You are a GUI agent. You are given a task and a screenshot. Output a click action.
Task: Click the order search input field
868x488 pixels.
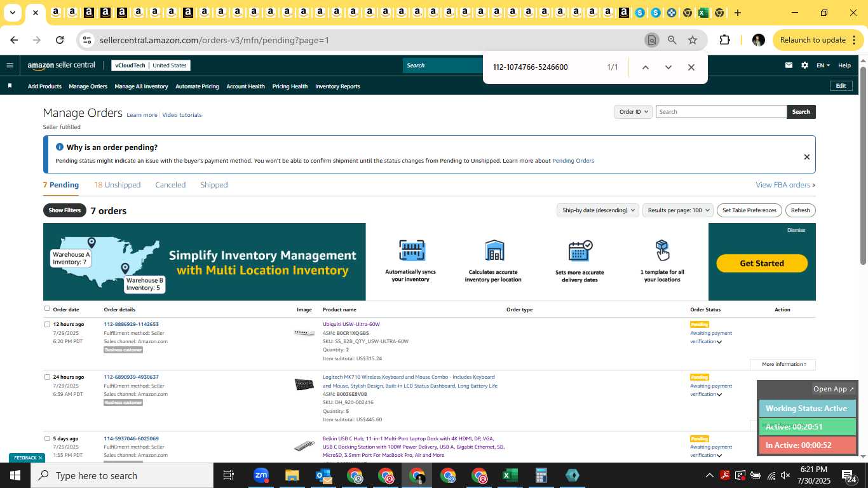(x=721, y=112)
